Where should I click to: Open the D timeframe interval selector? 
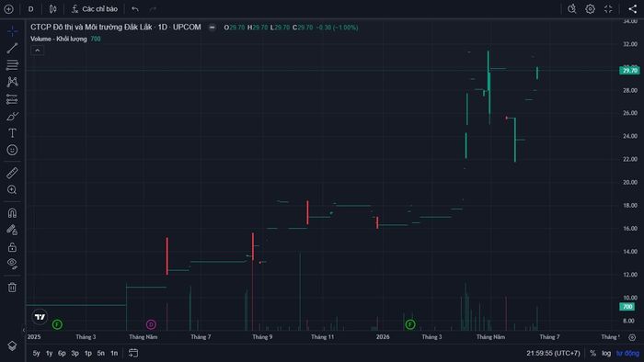pos(30,8)
